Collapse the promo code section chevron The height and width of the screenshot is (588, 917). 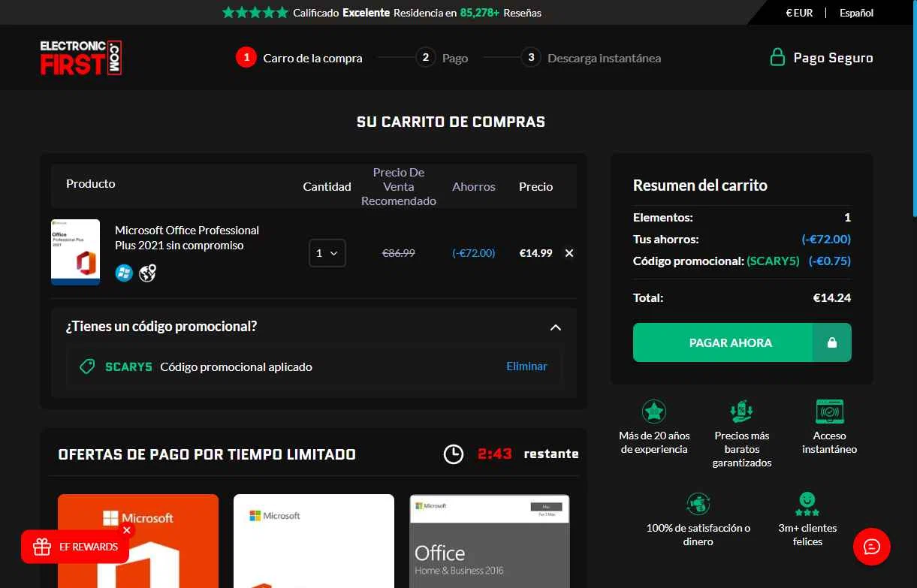[x=556, y=327]
